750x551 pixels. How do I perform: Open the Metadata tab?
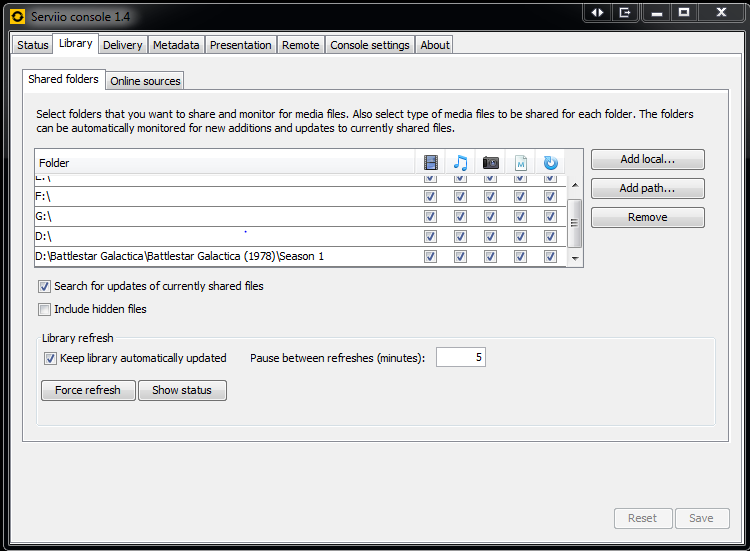(176, 45)
